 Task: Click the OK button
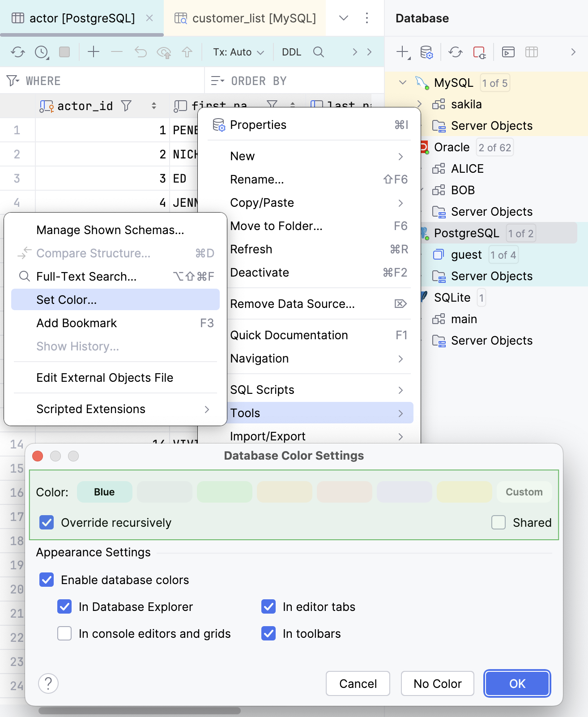pos(517,683)
